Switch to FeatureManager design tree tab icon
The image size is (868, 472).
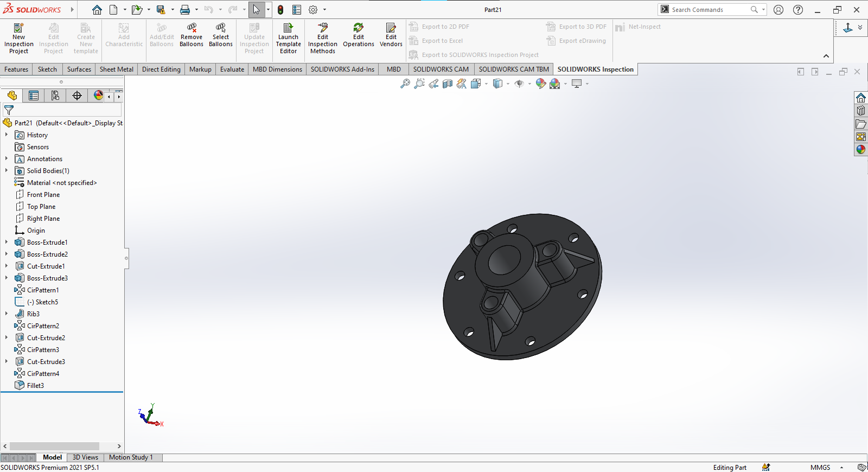(x=12, y=95)
